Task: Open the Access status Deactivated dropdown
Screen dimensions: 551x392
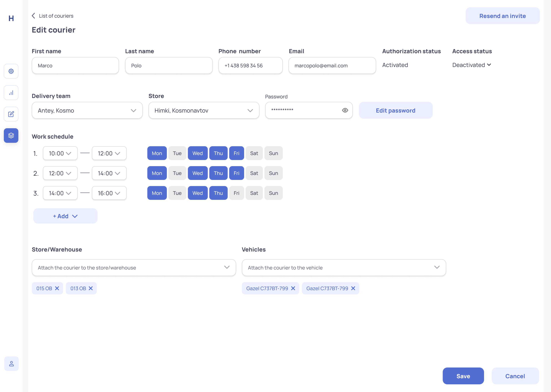Action: pos(472,65)
